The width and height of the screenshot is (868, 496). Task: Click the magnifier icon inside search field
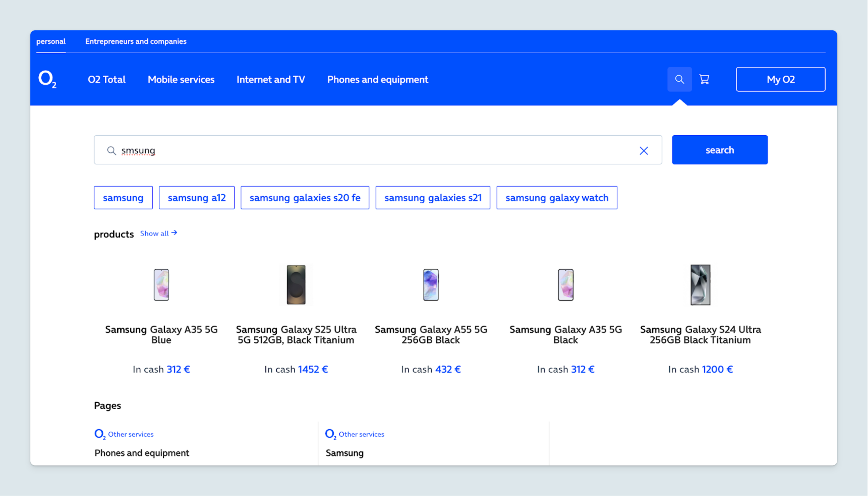pos(112,151)
